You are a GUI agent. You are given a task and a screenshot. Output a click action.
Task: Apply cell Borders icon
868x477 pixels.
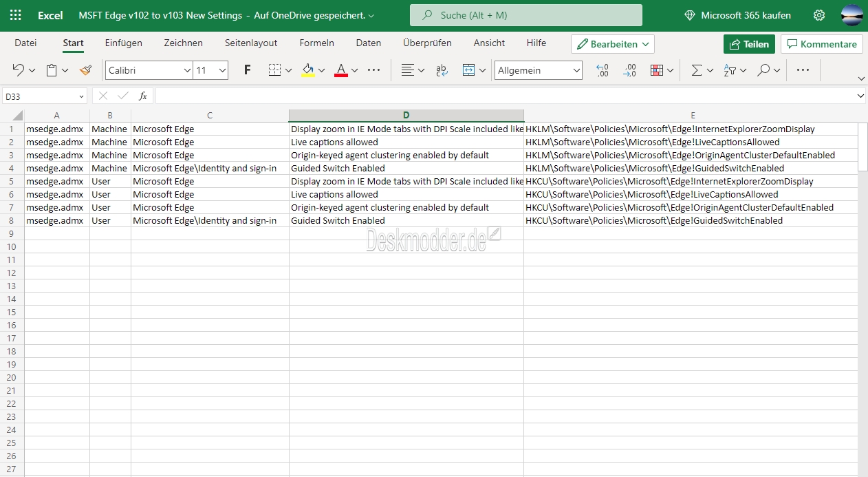(x=274, y=70)
